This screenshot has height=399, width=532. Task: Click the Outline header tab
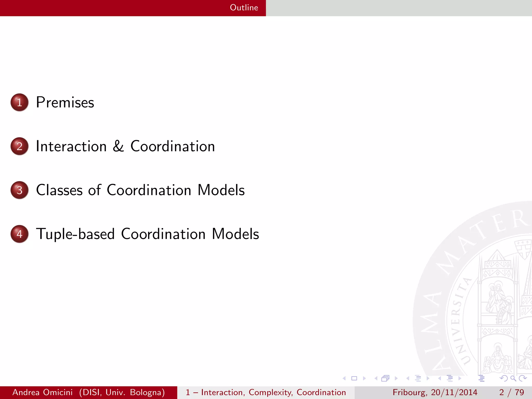click(x=244, y=8)
